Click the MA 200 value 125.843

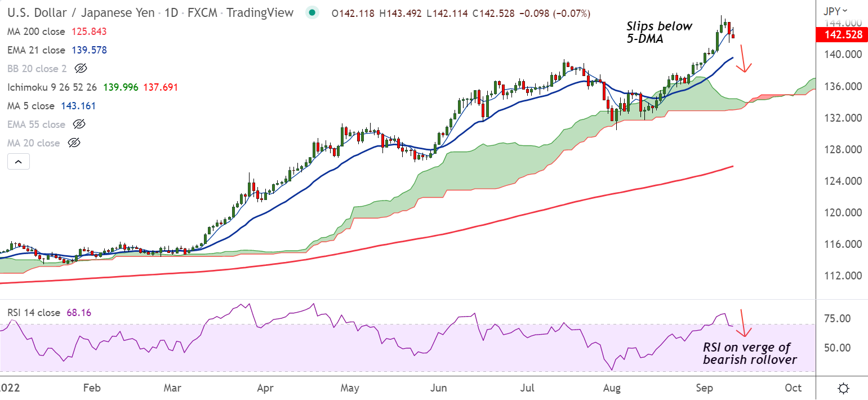89,32
